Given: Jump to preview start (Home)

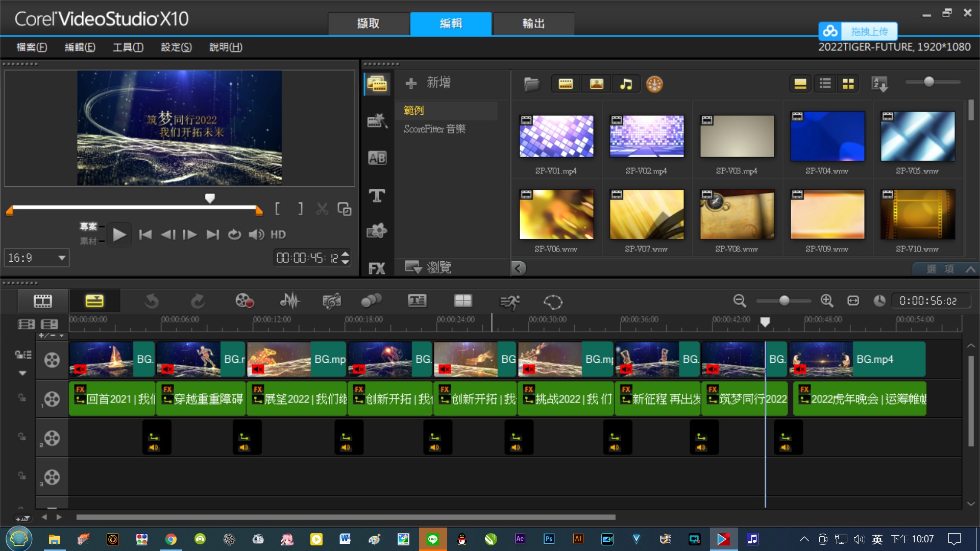Looking at the screenshot, I should coord(145,235).
